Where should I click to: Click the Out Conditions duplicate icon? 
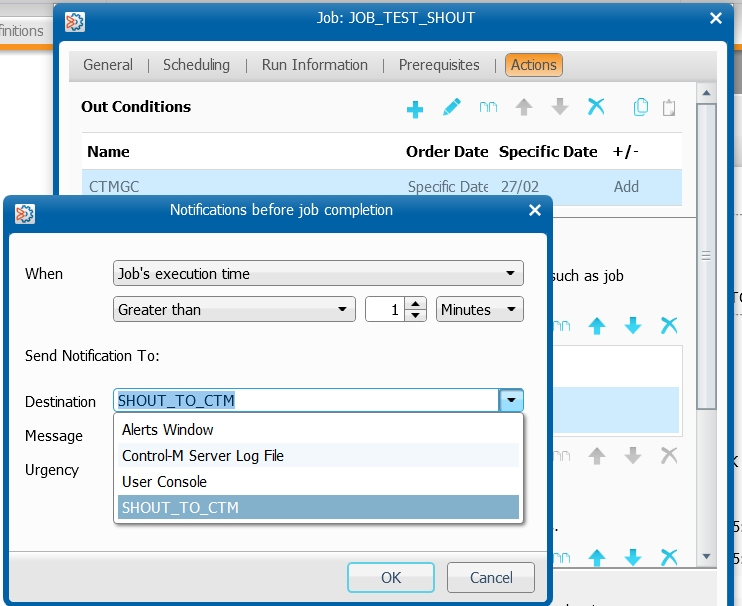pyautogui.click(x=488, y=107)
